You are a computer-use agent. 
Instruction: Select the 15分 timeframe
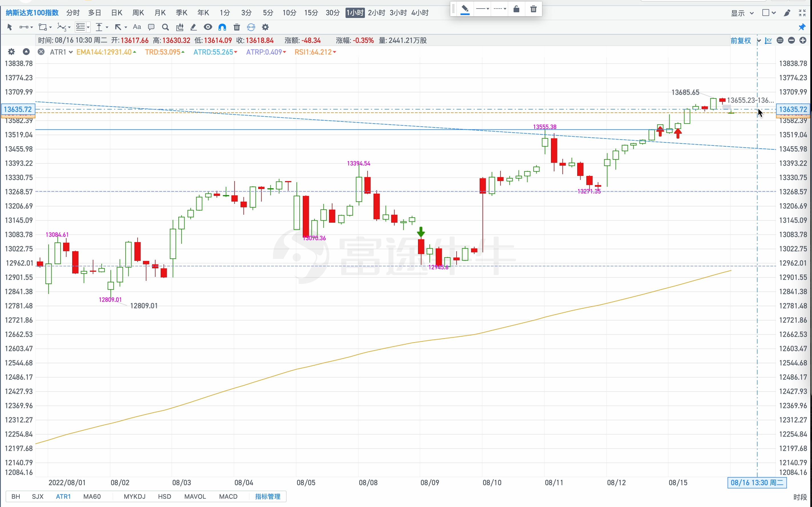tap(311, 13)
